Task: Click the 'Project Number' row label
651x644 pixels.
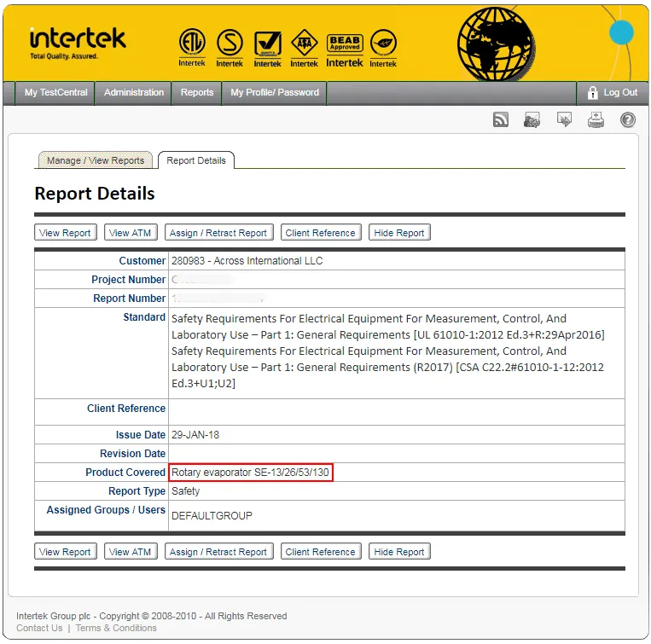Action: (x=128, y=279)
